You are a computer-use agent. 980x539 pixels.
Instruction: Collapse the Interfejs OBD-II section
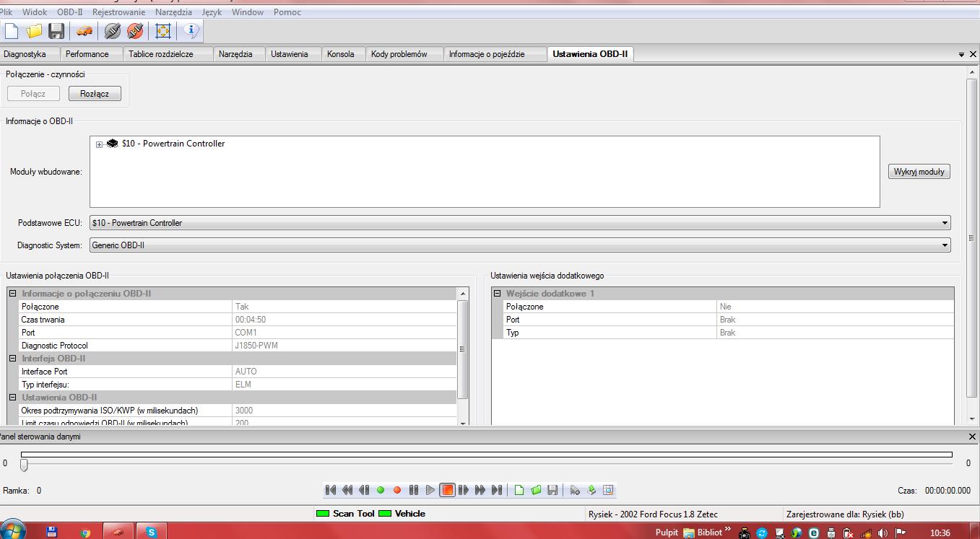(x=12, y=359)
